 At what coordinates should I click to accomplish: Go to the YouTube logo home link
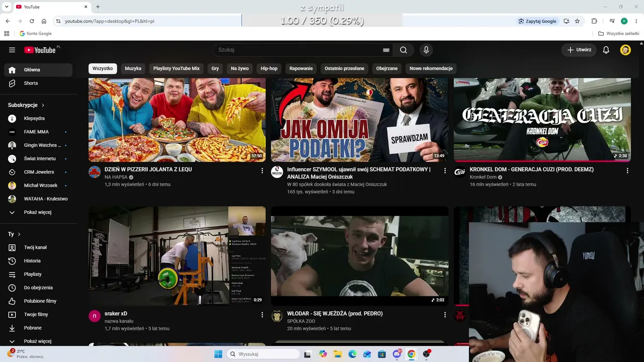pos(40,50)
